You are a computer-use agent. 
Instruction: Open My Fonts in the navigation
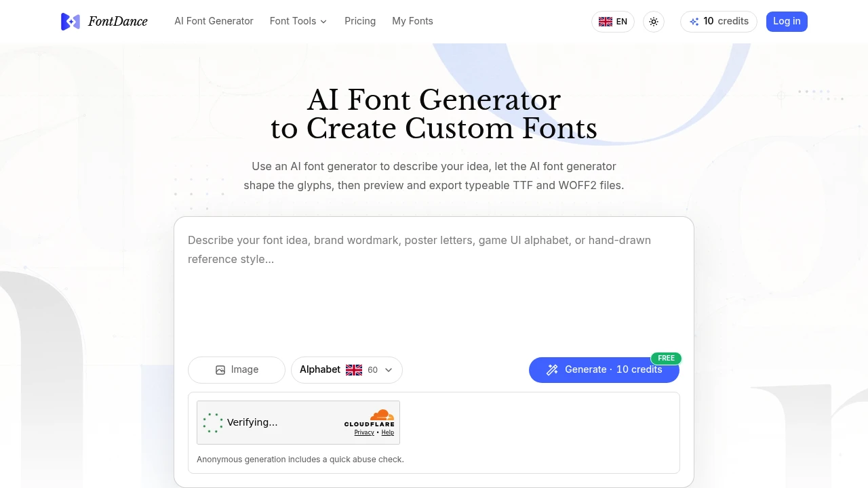[412, 21]
